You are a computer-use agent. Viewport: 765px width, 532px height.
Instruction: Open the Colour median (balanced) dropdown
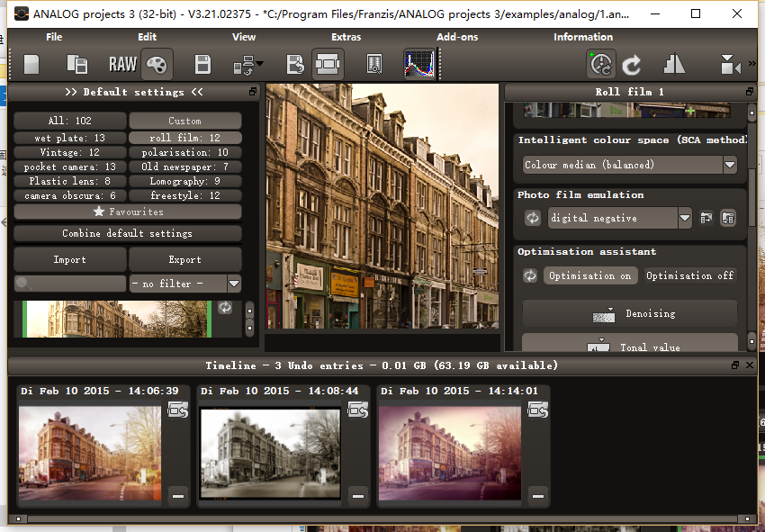point(729,165)
